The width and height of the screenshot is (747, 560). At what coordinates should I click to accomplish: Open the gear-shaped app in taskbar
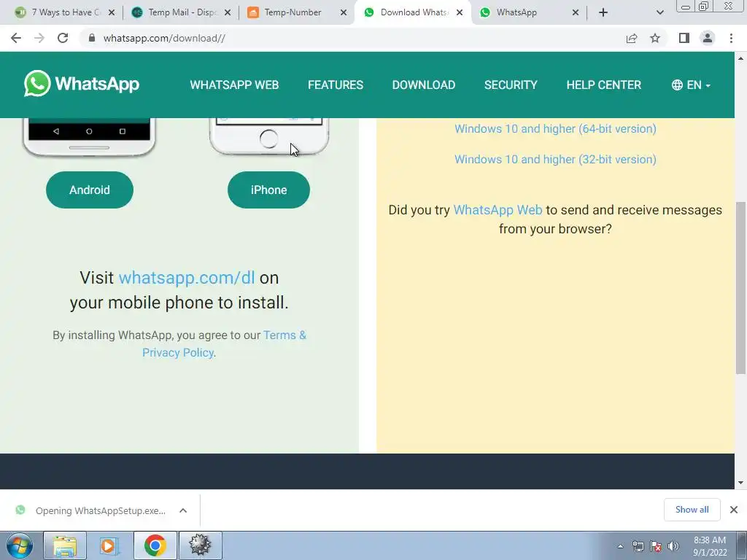201,545
